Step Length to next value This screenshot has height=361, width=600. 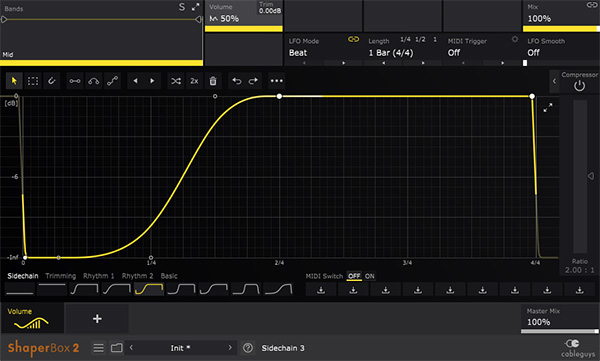423,63
